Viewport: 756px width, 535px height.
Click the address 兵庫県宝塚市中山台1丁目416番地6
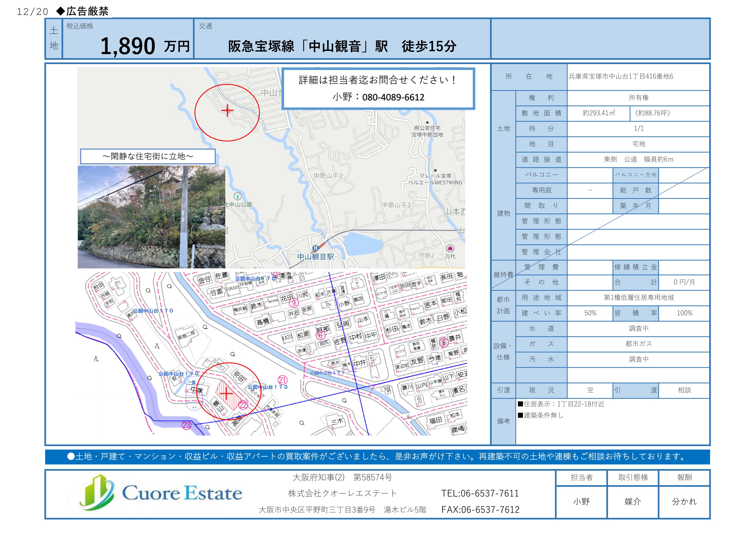tap(621, 77)
